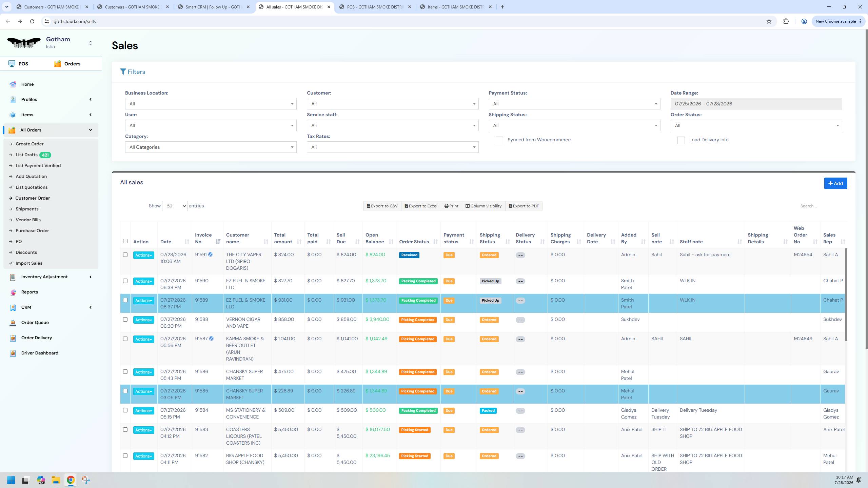This screenshot has width=868, height=488.
Task: Click the Home sidebar icon
Action: 13,84
